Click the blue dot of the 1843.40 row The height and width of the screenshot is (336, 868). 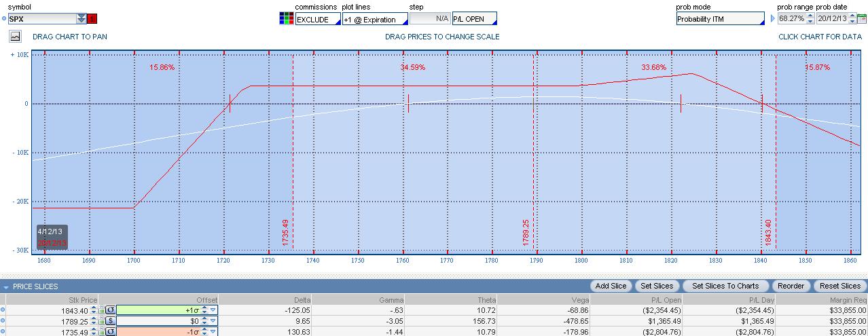(3, 310)
